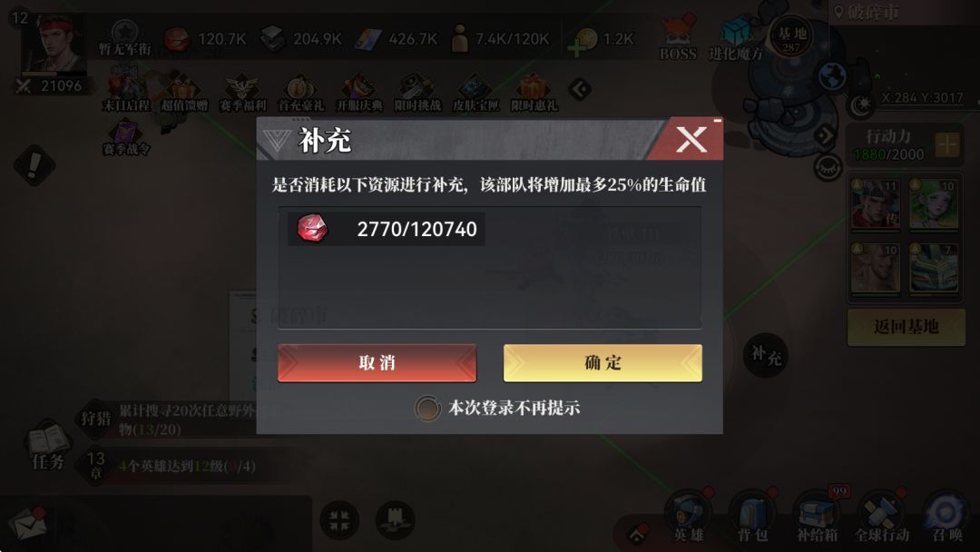Click the player avatar portrait
Viewport: 980px width, 552px height.
[x=53, y=45]
